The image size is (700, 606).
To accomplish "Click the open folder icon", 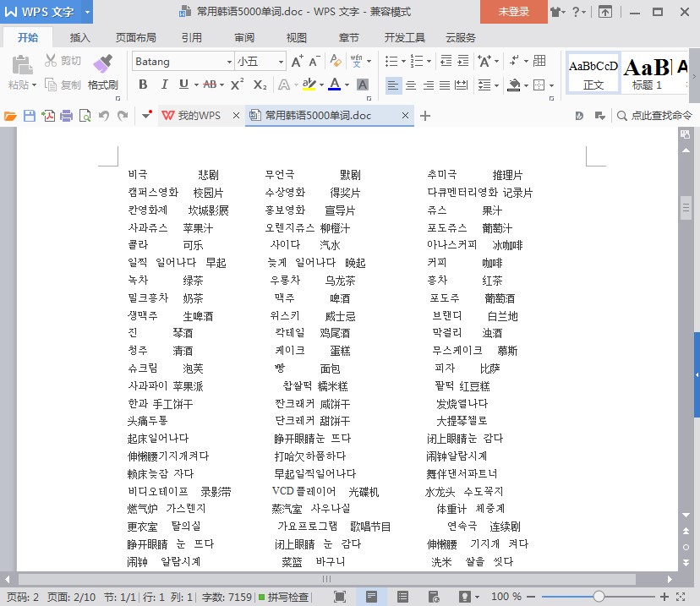I will tap(10, 116).
